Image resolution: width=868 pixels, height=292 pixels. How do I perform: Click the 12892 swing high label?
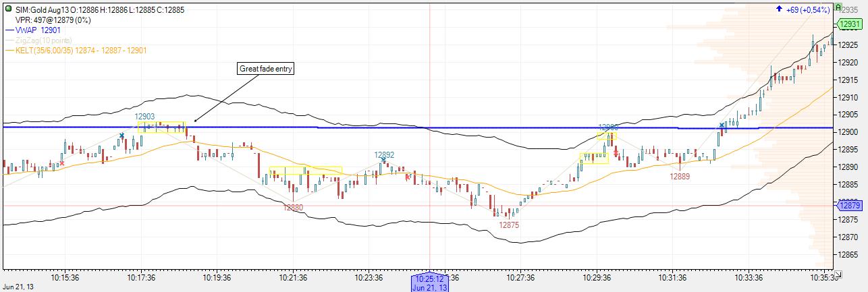(384, 154)
